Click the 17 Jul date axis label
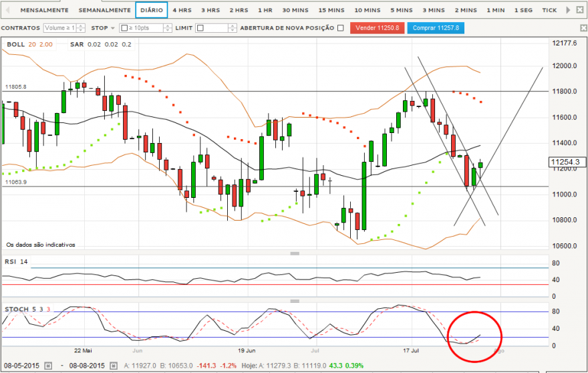 pyautogui.click(x=411, y=350)
